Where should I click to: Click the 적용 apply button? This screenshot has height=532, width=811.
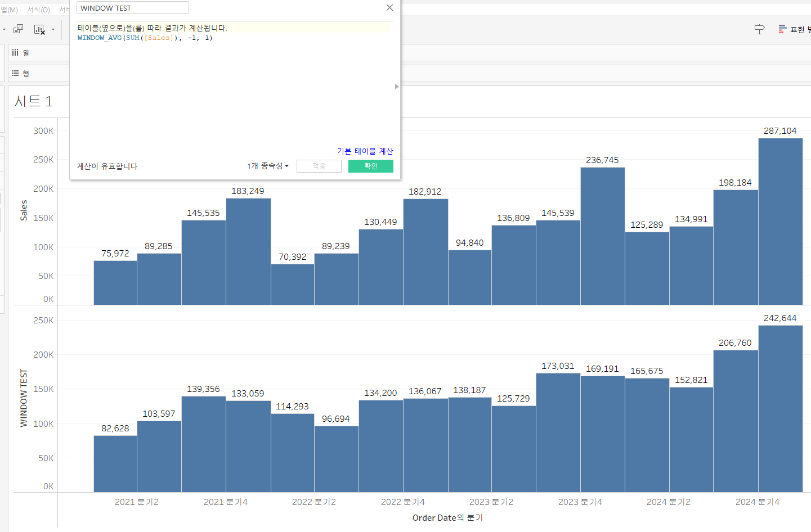coord(319,166)
